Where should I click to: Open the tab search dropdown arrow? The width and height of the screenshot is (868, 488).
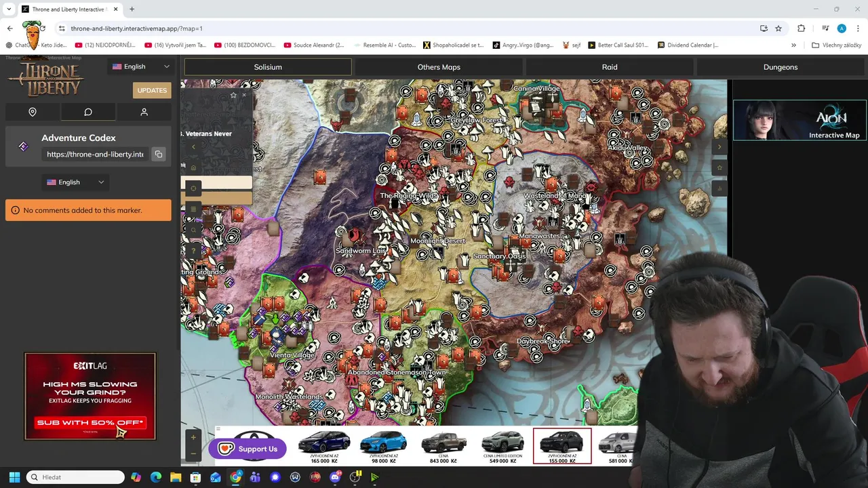pos(9,9)
